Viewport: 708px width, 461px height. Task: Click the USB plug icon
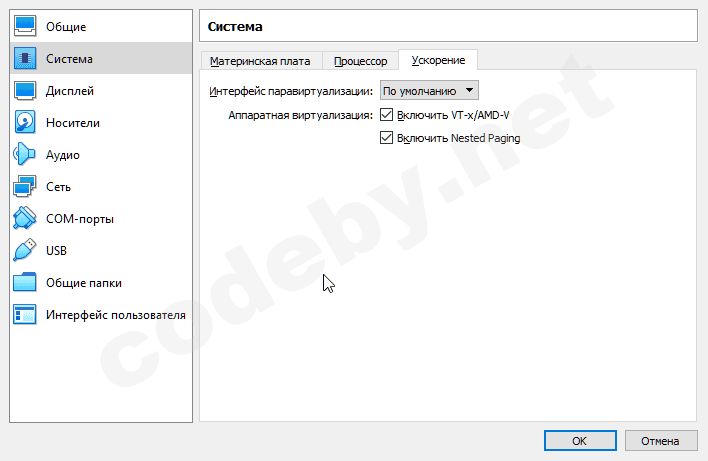click(25, 250)
